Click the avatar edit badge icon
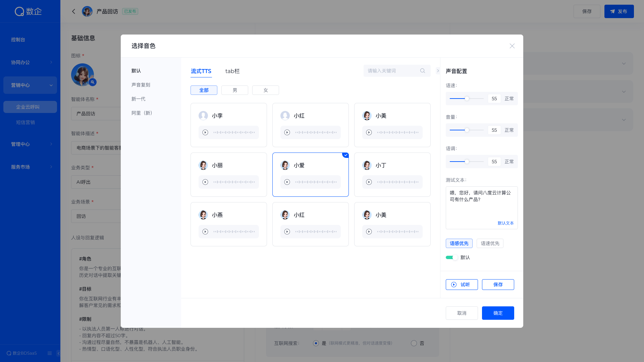Screen dimensions: 644x362 [93, 82]
